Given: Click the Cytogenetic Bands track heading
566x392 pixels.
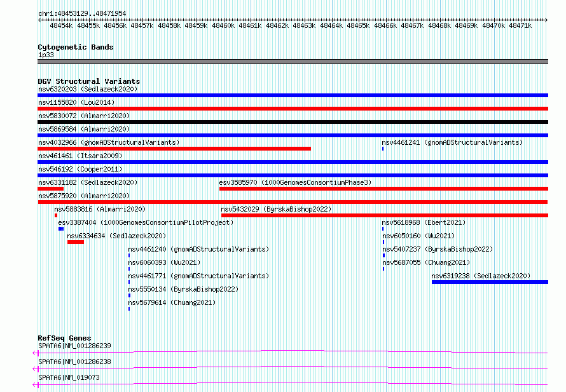Looking at the screenshot, I should point(76,47).
